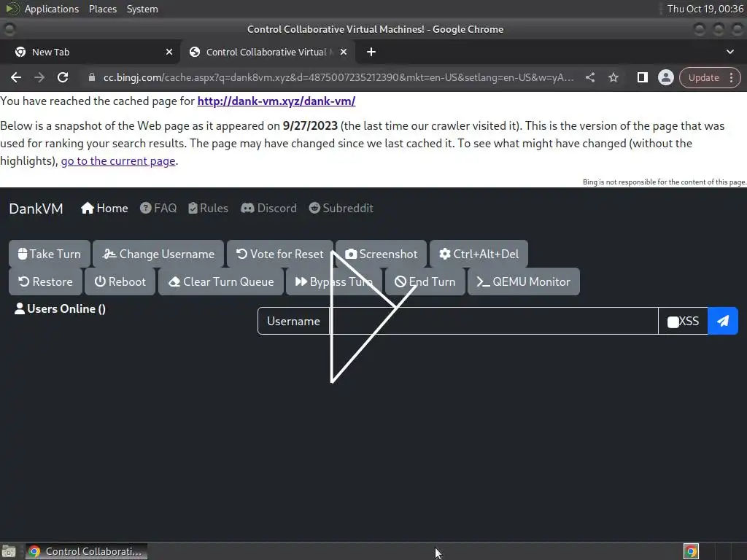Open a new tab with plus button

click(371, 52)
